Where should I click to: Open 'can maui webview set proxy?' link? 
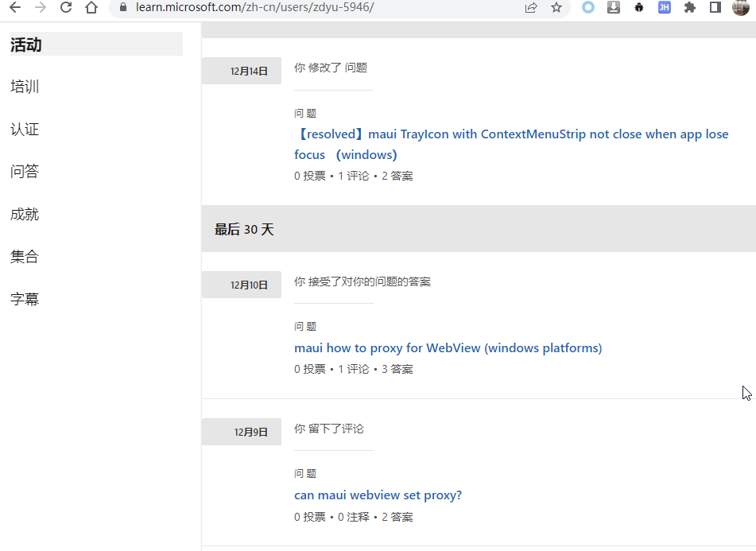tap(378, 495)
